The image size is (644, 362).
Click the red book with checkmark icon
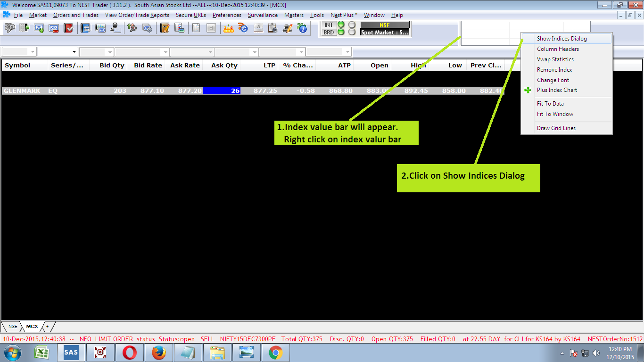click(x=68, y=28)
